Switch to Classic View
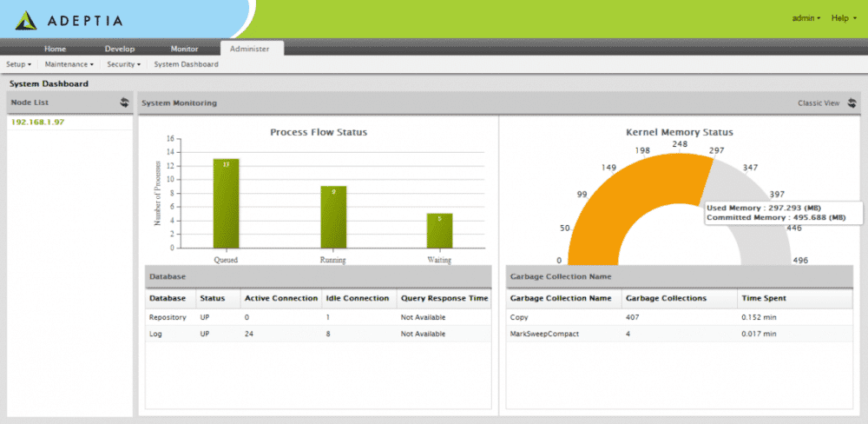Screen dimensions: 868x424 819,103
